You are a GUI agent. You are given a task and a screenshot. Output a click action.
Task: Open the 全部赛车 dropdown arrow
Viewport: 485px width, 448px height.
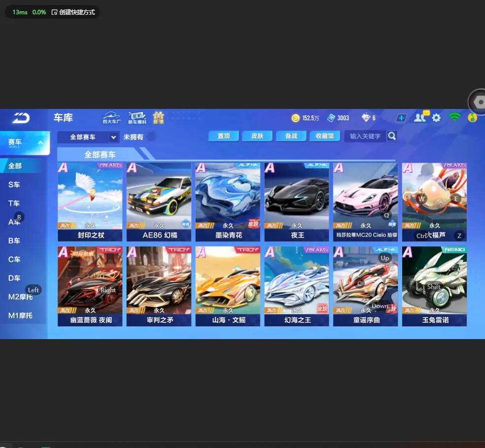click(114, 137)
